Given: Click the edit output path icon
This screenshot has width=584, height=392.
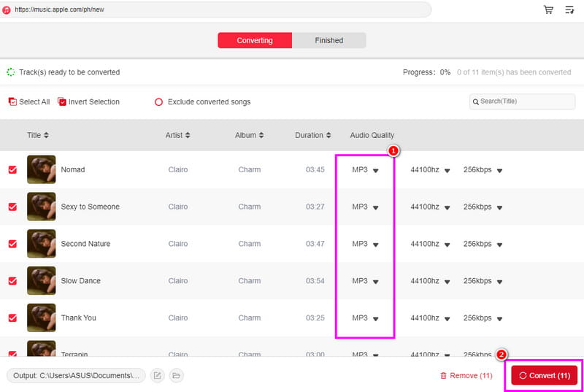Looking at the screenshot, I should tap(157, 376).
